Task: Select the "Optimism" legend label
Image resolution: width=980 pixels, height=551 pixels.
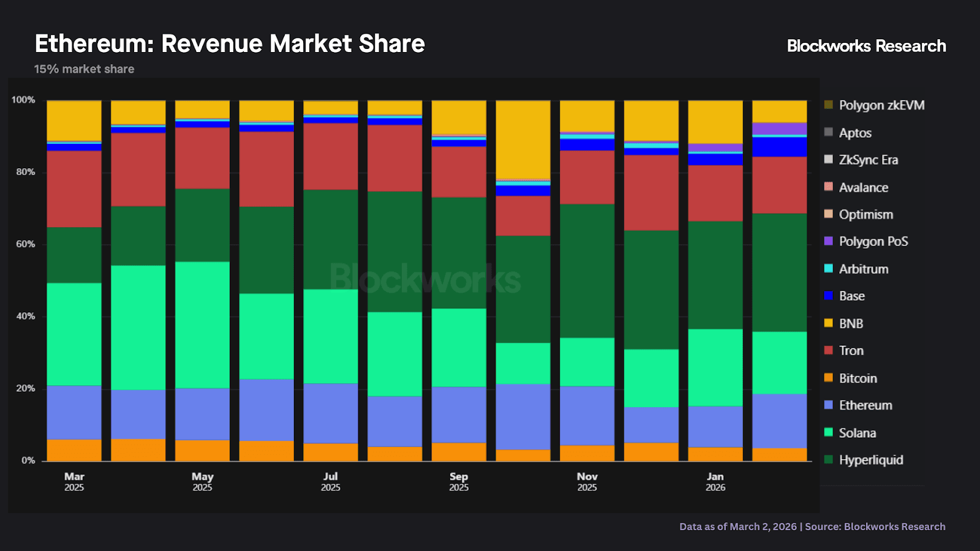Action: click(x=866, y=214)
